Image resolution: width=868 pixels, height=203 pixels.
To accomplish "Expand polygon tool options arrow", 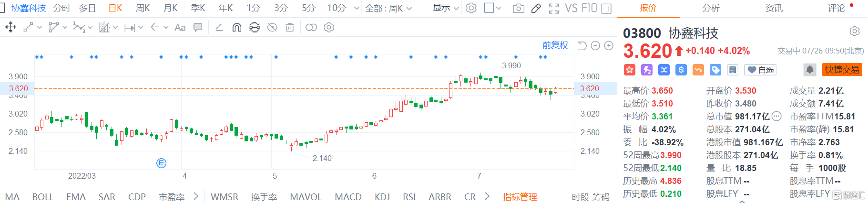I will tap(65, 28).
